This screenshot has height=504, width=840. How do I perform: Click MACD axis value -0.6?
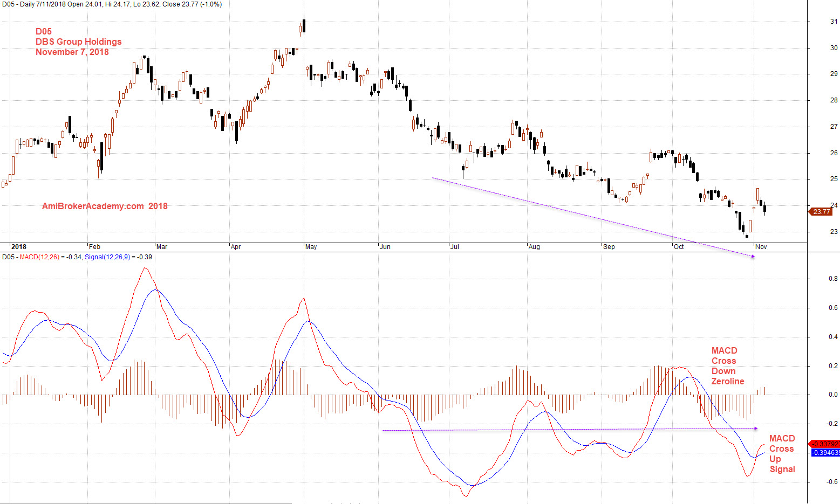pyautogui.click(x=832, y=482)
